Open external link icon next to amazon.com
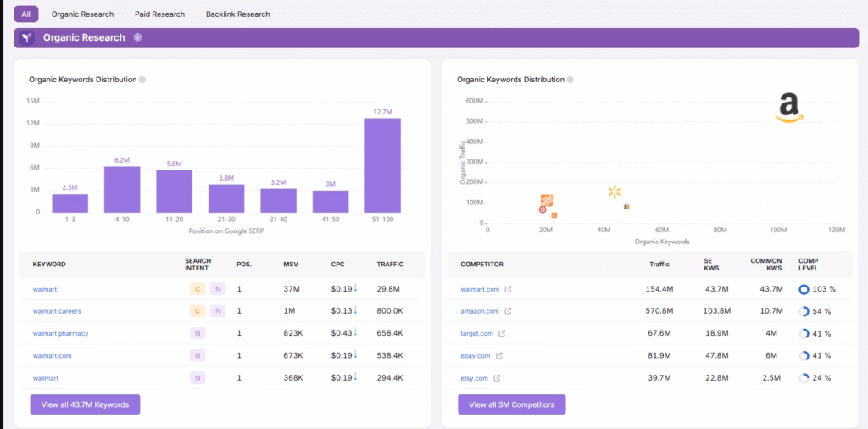This screenshot has height=429, width=868. click(509, 311)
